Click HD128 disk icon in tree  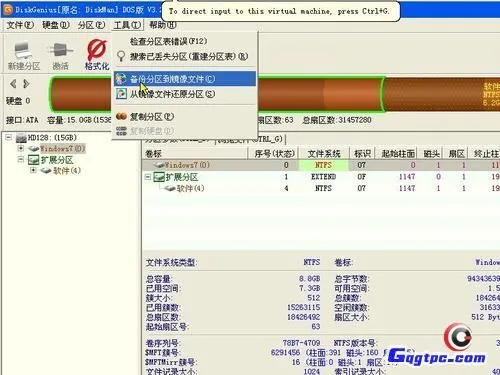[x=21, y=138]
